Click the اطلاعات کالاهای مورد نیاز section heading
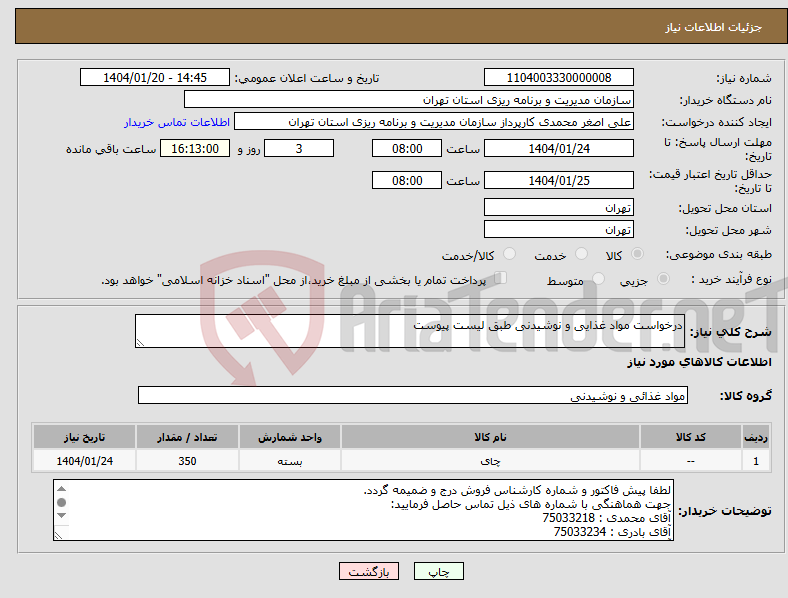The width and height of the screenshot is (788, 598). [699, 362]
